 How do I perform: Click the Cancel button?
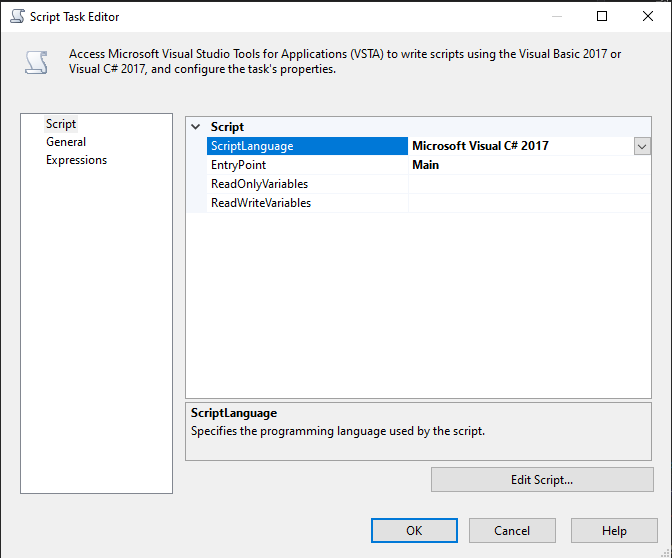click(513, 530)
